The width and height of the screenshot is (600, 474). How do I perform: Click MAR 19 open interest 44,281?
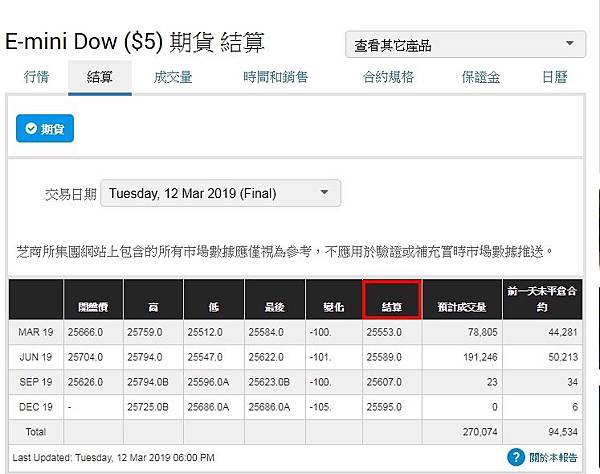[563, 332]
